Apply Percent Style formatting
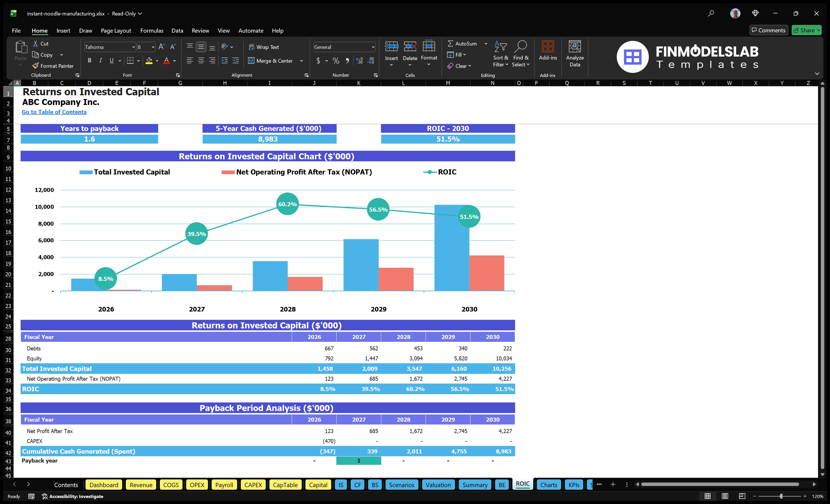Viewport: 830px width, 504px height. point(336,61)
